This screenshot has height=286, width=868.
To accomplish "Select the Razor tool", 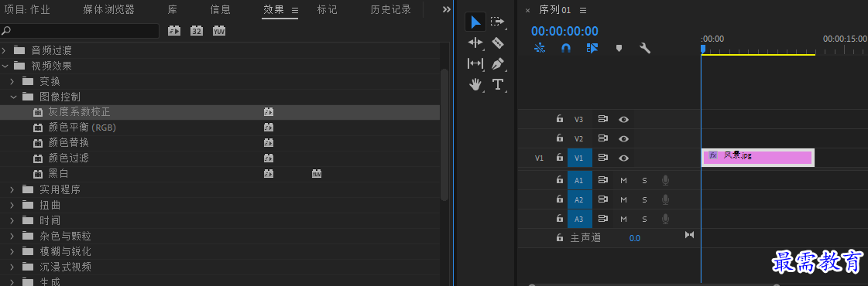I will click(498, 43).
